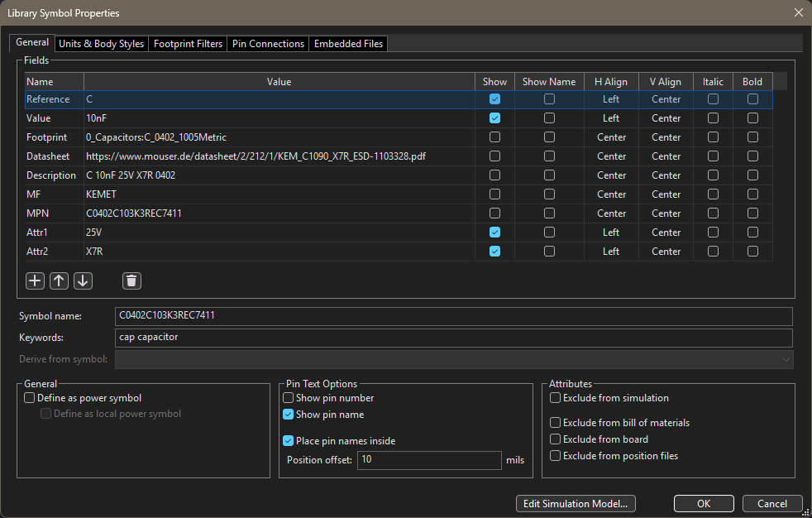Screen dimensions: 812x518
Task: Move the selected field down with the arrow icon
Action: tap(83, 281)
